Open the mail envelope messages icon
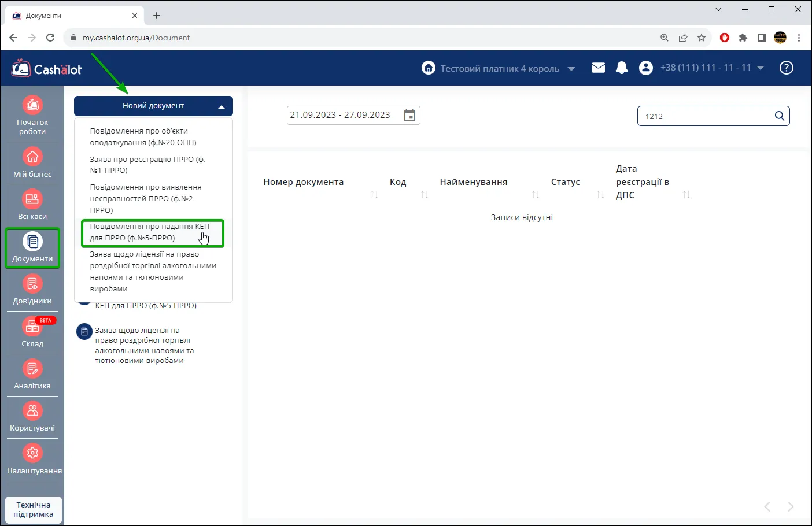 599,68
